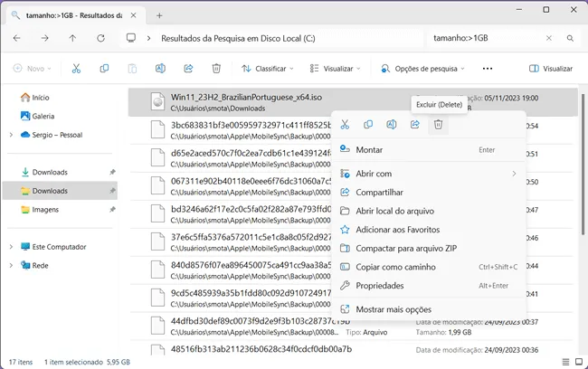Open Galeria in the navigation pane
588x369 pixels.
[43, 116]
